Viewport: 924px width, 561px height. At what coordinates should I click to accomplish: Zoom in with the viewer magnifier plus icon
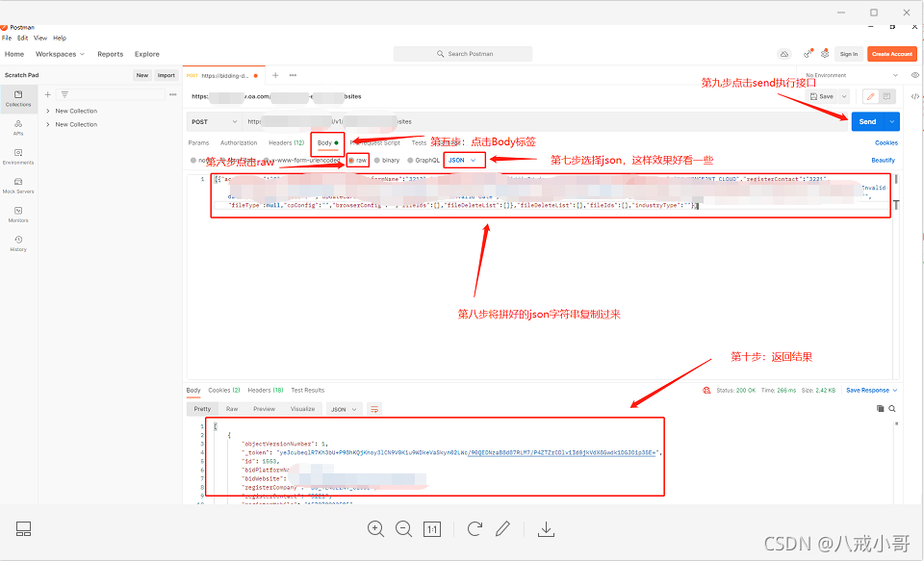click(375, 528)
